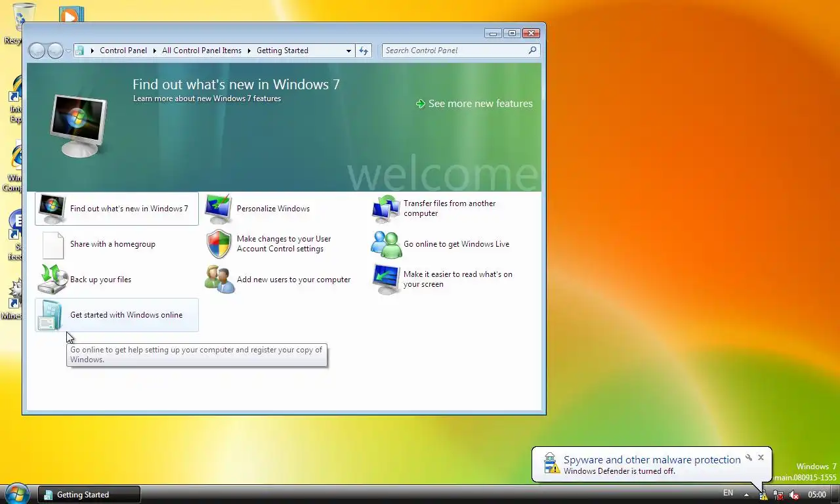Click the warning computer icon in notification balloon
Image resolution: width=840 pixels, height=504 pixels.
coord(552,464)
